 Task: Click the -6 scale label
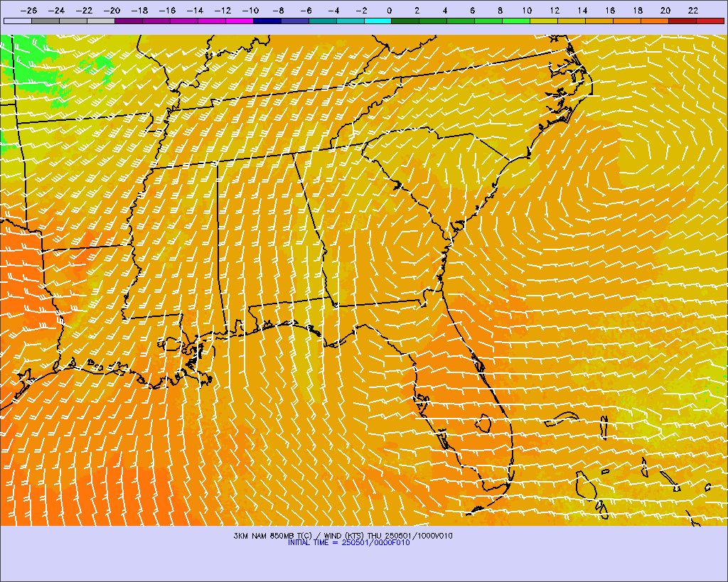pos(306,10)
